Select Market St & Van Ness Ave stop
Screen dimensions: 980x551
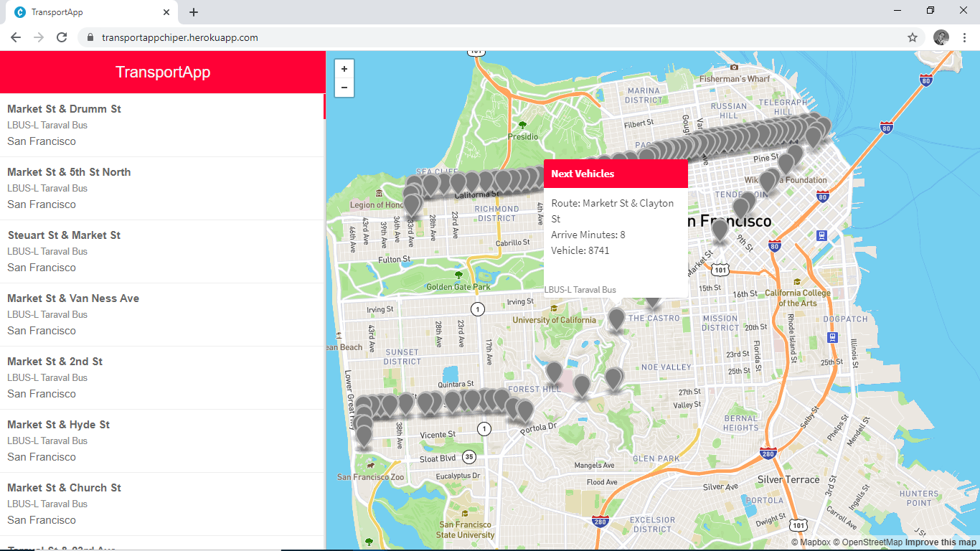(x=163, y=314)
